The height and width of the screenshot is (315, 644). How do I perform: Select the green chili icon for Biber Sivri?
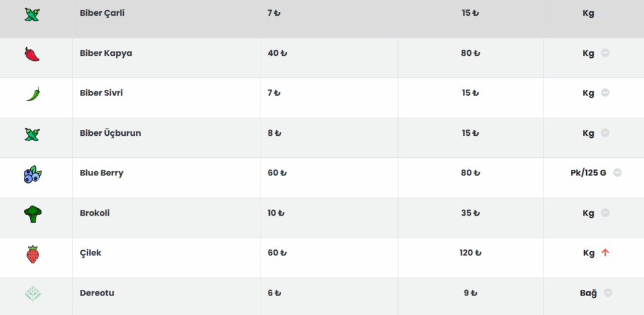click(x=33, y=94)
